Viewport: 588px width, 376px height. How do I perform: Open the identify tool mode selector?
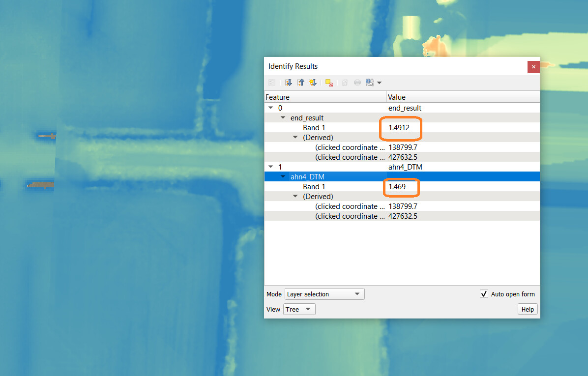point(369,83)
